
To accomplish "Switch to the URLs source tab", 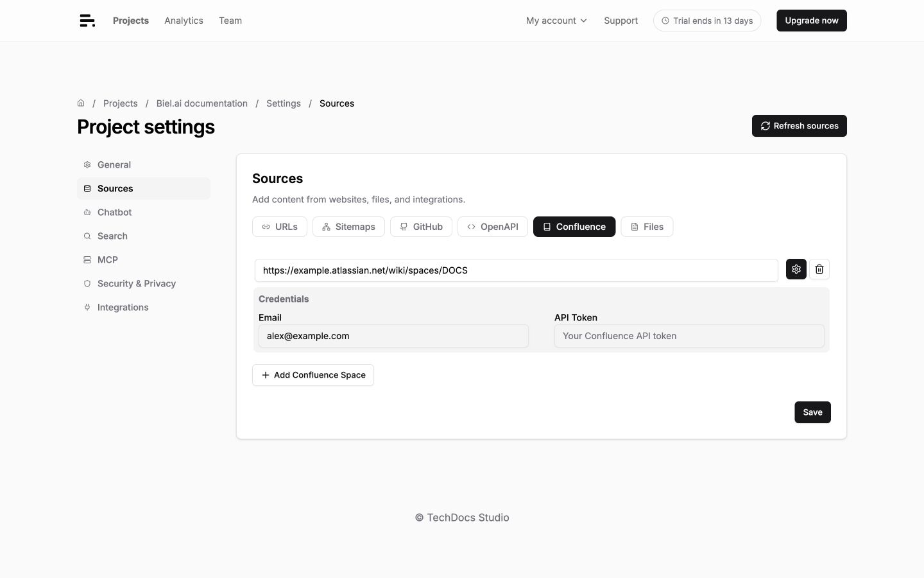I will (280, 227).
